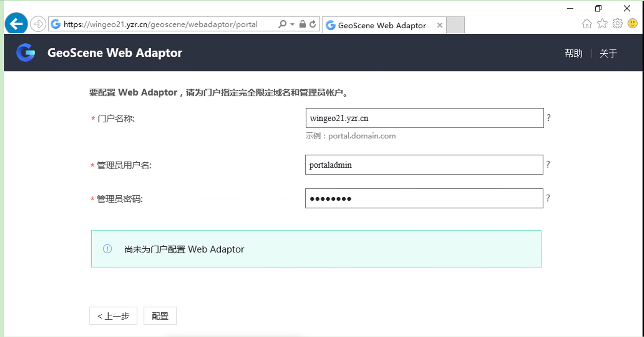Click the 示例：portal.domain.com hint text
The height and width of the screenshot is (337, 644).
(351, 136)
